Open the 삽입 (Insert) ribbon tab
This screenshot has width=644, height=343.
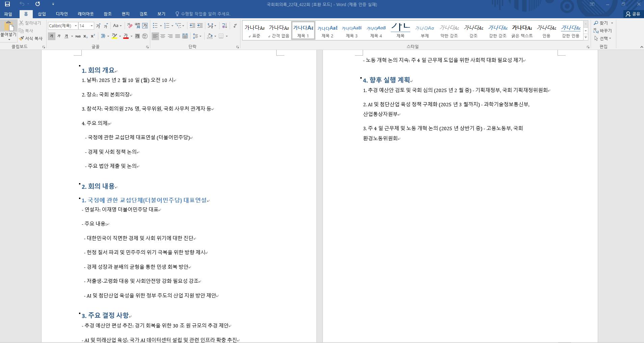42,14
